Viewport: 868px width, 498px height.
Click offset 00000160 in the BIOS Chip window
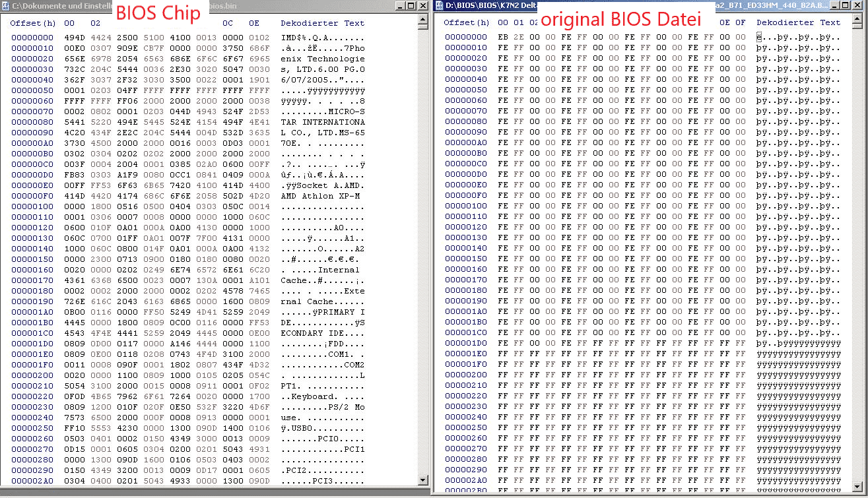[x=32, y=270]
